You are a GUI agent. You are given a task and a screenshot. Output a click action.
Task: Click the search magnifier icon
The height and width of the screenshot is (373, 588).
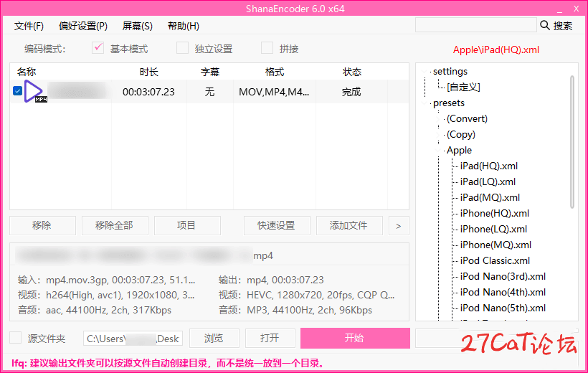tap(544, 25)
